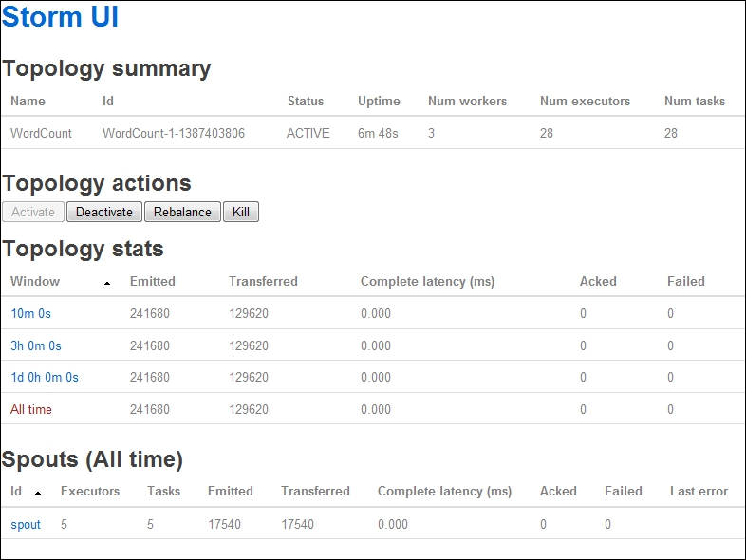
Task: Sort topology stats by Window arrow
Action: (107, 283)
